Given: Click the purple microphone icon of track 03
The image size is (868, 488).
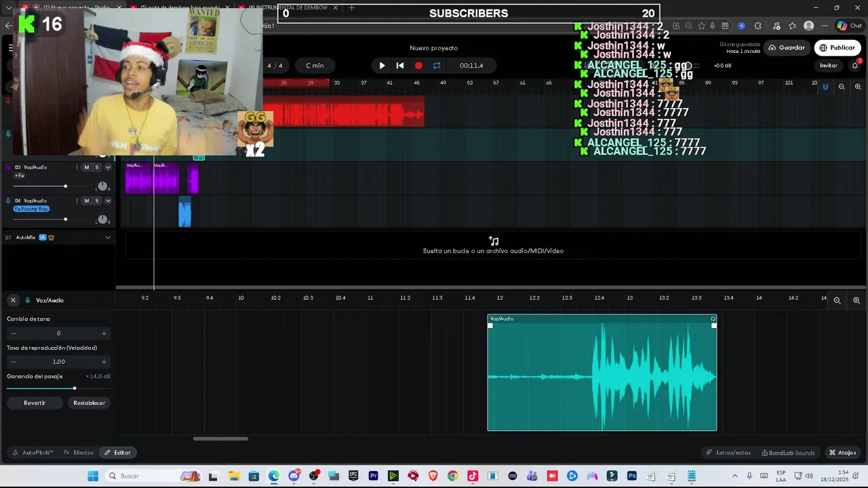Looking at the screenshot, I should coord(8,167).
